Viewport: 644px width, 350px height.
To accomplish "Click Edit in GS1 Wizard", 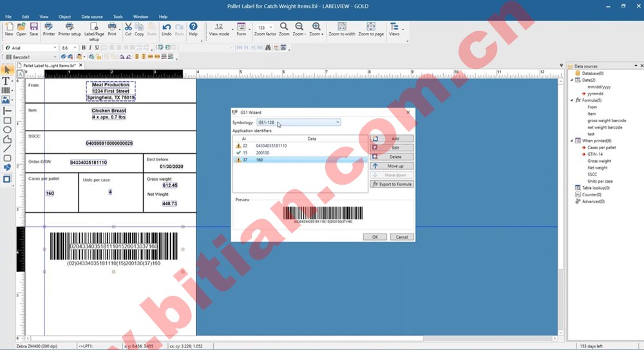I will point(392,148).
